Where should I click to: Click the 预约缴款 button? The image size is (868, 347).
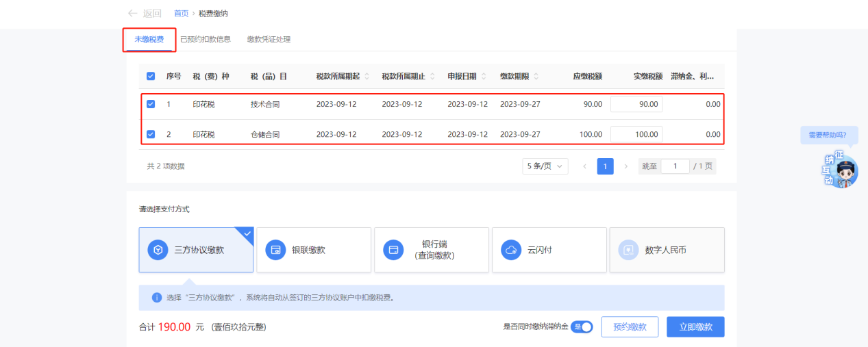[630, 327]
